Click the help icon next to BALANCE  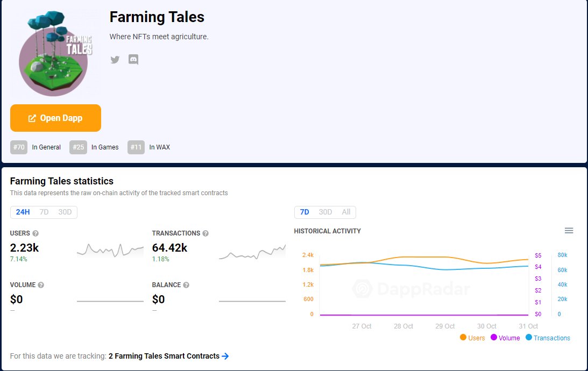186,285
